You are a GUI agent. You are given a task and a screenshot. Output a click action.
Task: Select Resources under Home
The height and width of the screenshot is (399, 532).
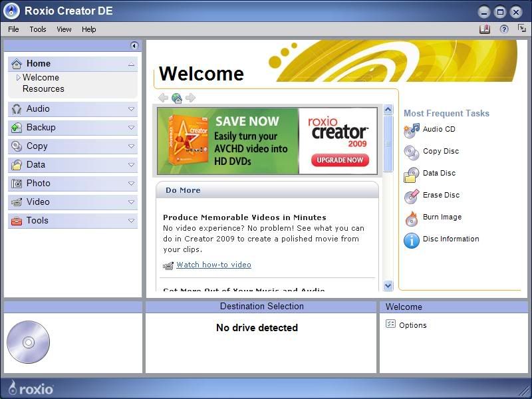pyautogui.click(x=43, y=89)
